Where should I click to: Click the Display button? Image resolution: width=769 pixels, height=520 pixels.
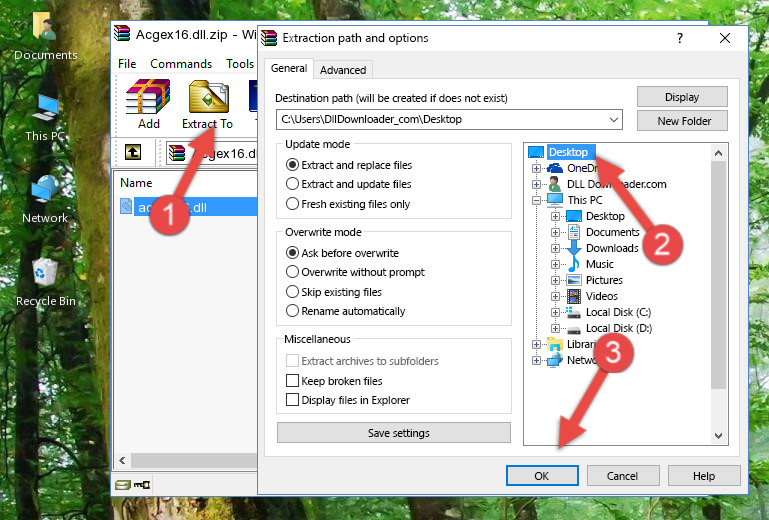(x=682, y=97)
